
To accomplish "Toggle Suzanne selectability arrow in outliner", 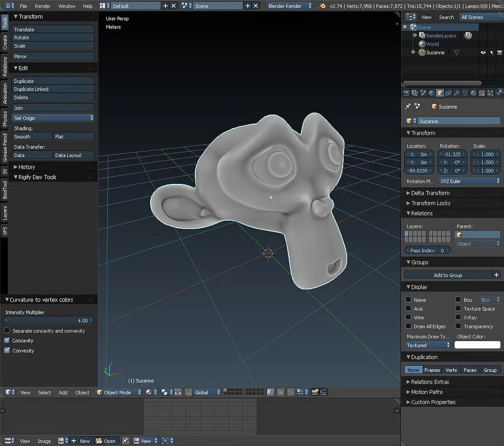I will (x=492, y=52).
